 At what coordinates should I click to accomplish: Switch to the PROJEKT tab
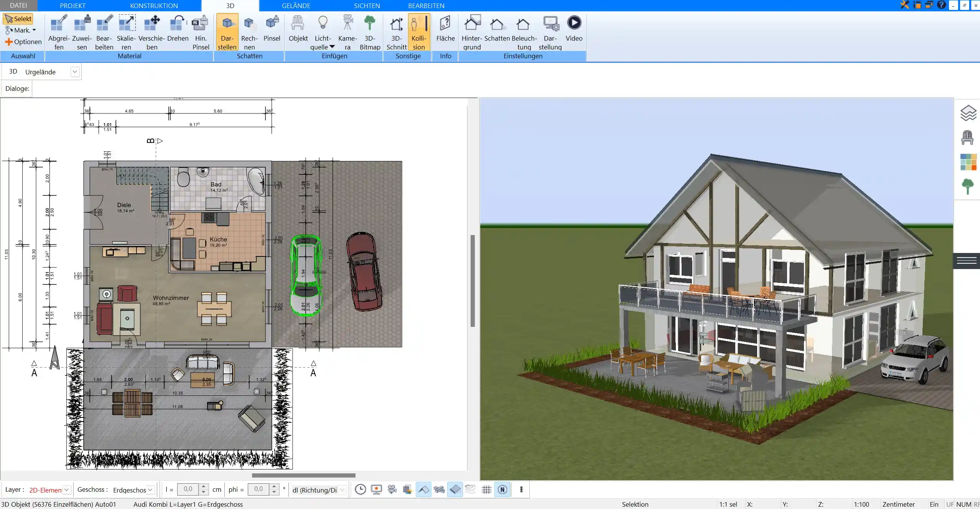pyautogui.click(x=72, y=5)
